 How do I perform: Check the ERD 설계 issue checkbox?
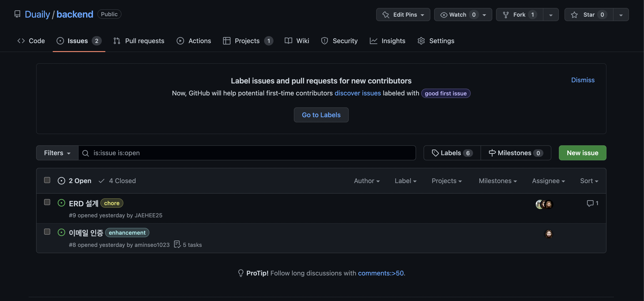pyautogui.click(x=47, y=202)
